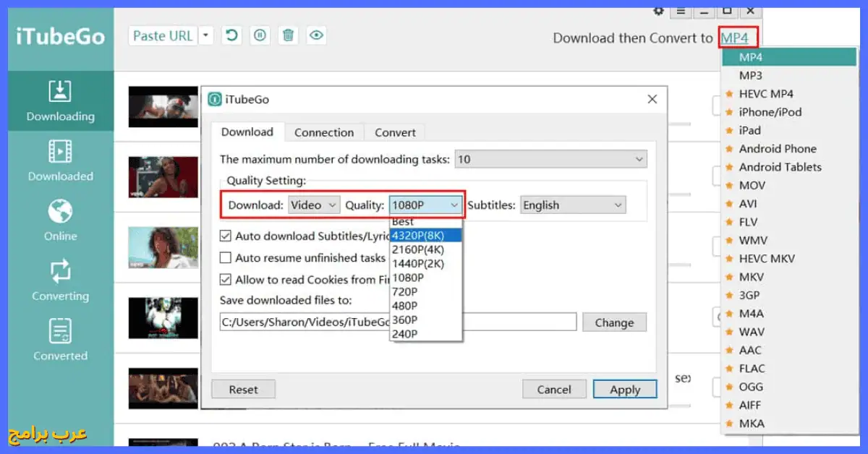Choose AAC format
Viewport: 868px width, 454px height.
pyautogui.click(x=788, y=350)
